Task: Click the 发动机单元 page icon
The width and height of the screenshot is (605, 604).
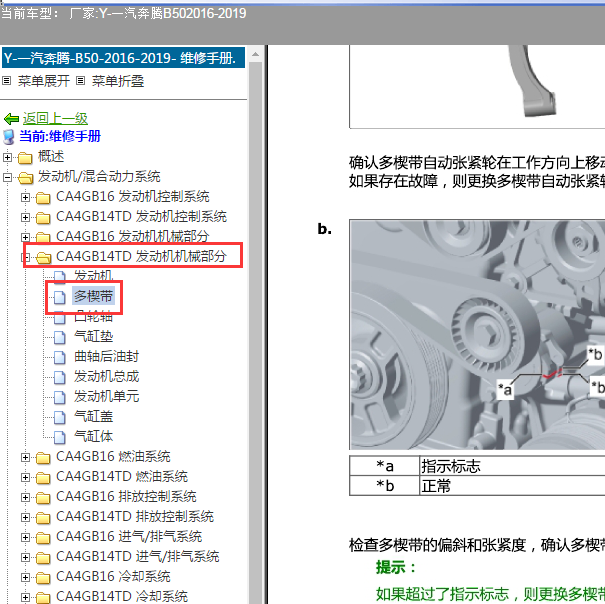Action: [x=60, y=397]
